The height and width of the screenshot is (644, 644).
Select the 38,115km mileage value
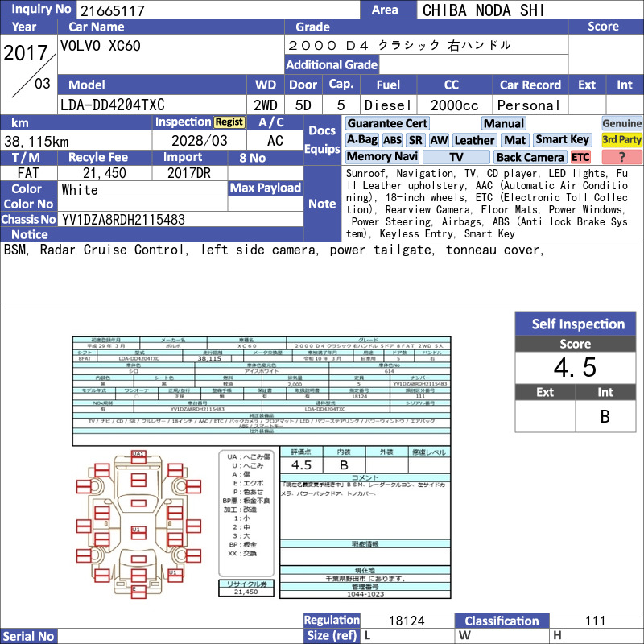(36, 142)
